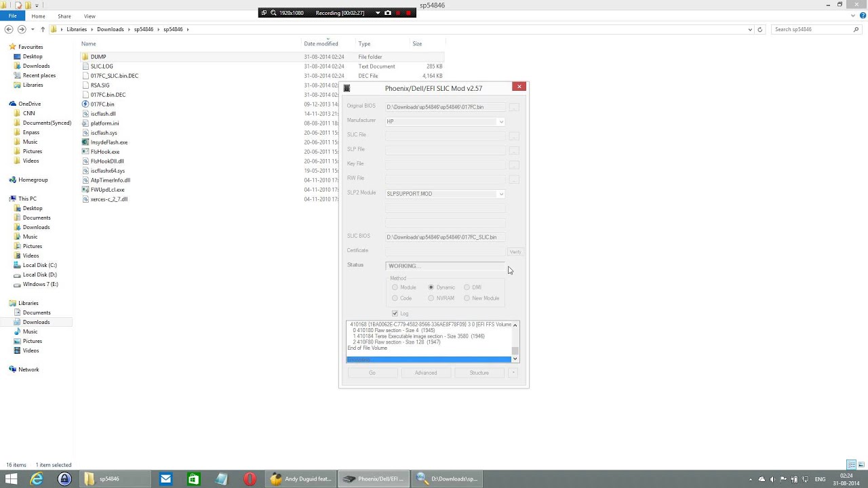This screenshot has width=868, height=488.
Task: Toggle the Log checkbox
Action: pyautogui.click(x=395, y=314)
